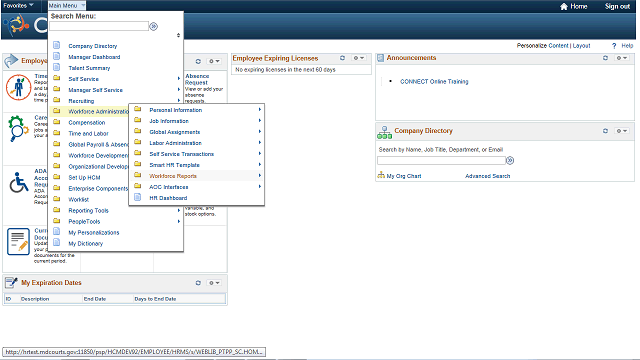Expand the Manager Self Service submenu arrow
The width and height of the screenshot is (640, 360).
point(179,89)
